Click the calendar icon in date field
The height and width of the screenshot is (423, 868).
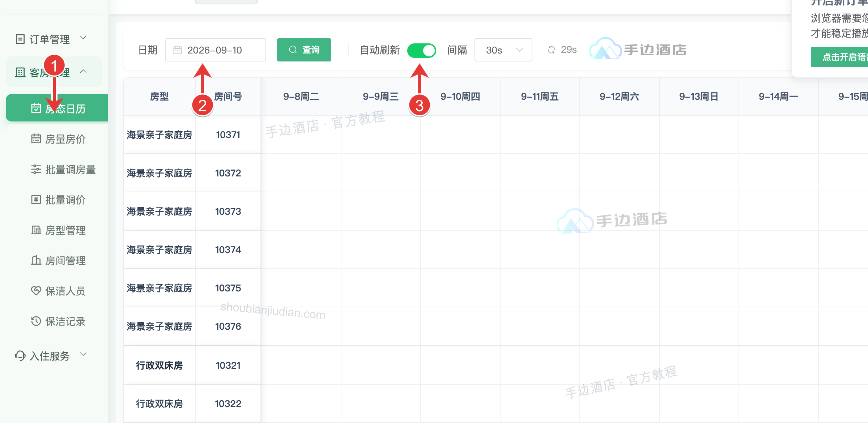pyautogui.click(x=178, y=50)
